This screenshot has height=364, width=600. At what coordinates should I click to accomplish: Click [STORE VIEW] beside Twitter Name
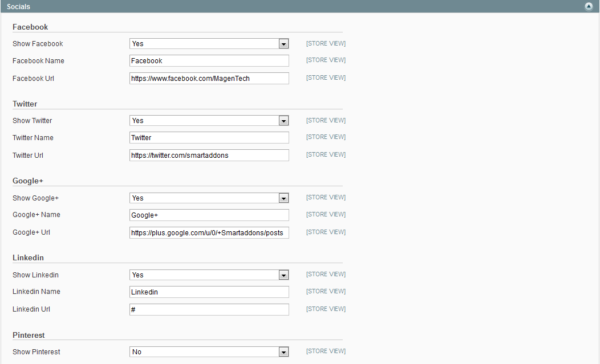point(326,137)
